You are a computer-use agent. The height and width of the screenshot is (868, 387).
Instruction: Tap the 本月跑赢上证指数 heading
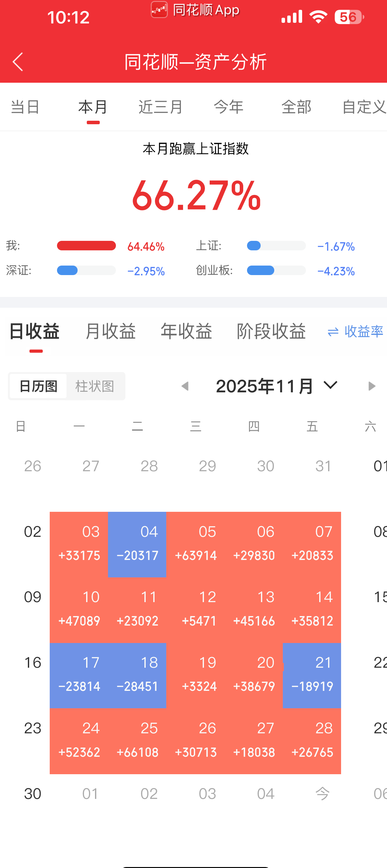pos(196,149)
